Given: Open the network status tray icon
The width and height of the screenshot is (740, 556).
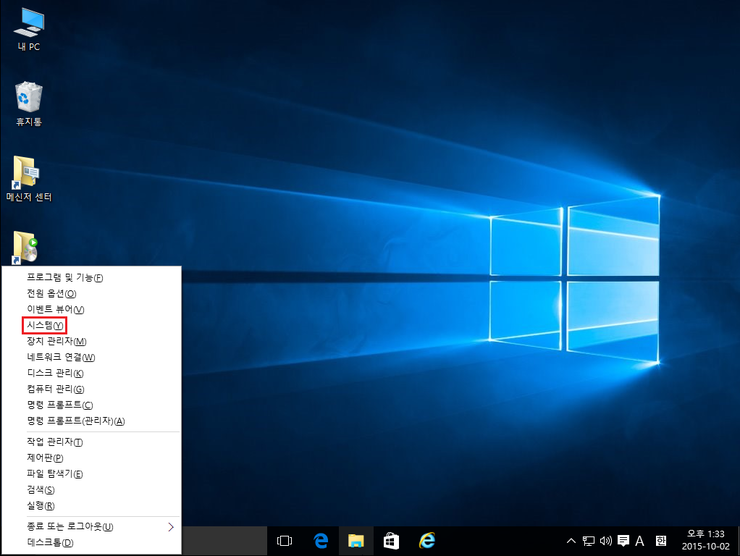Looking at the screenshot, I should 589,541.
